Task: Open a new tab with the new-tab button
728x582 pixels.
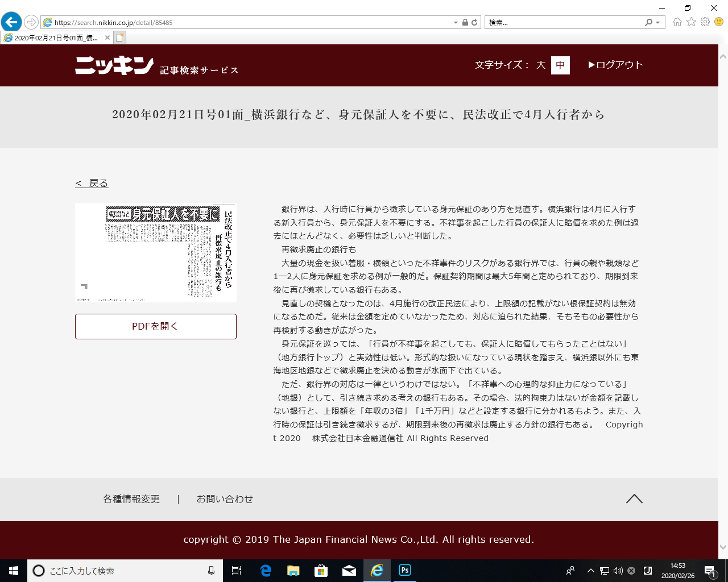Action: pyautogui.click(x=119, y=38)
